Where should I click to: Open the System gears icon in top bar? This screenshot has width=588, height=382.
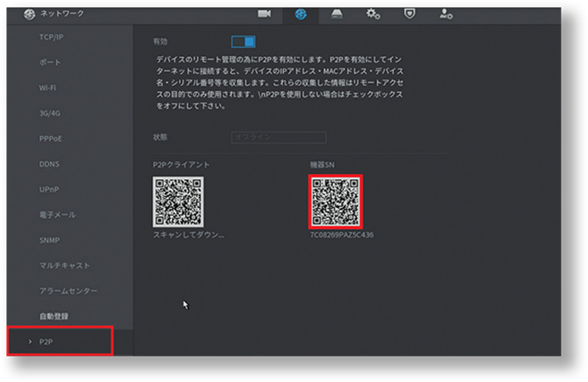coord(373,15)
